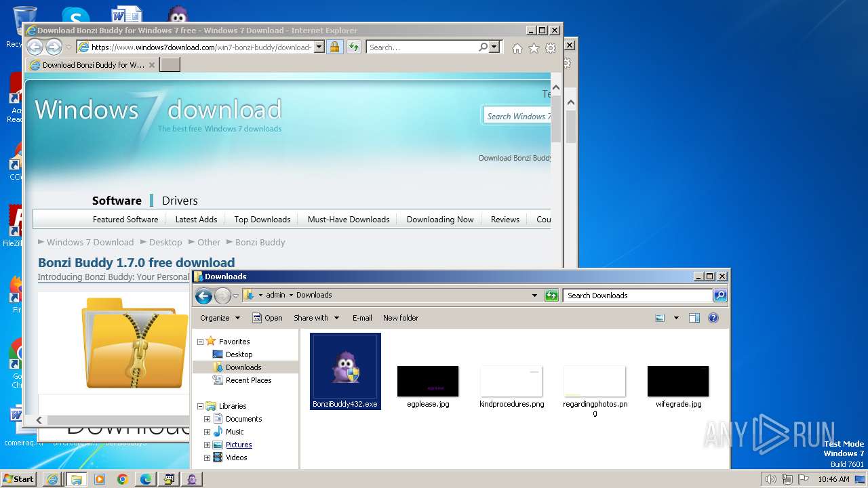The width and height of the screenshot is (868, 488).
Task: Open the view options dropdown arrow
Action: coord(676,318)
